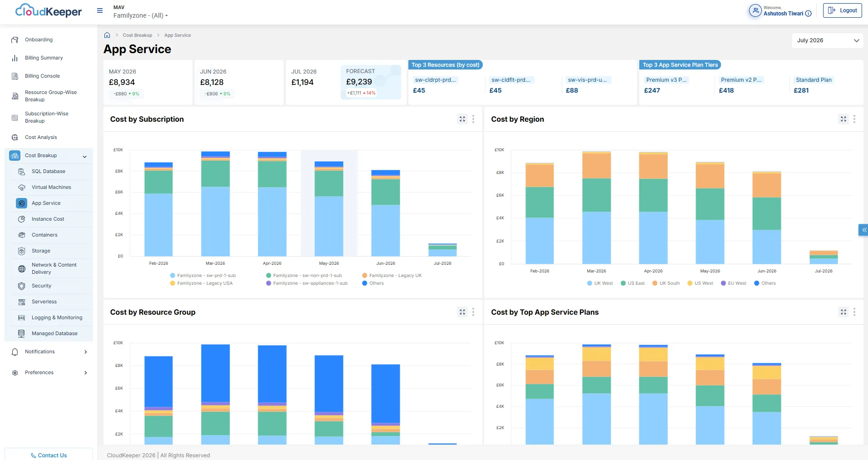Toggle UK West legend in Region chart
The image size is (868, 460).
point(600,283)
